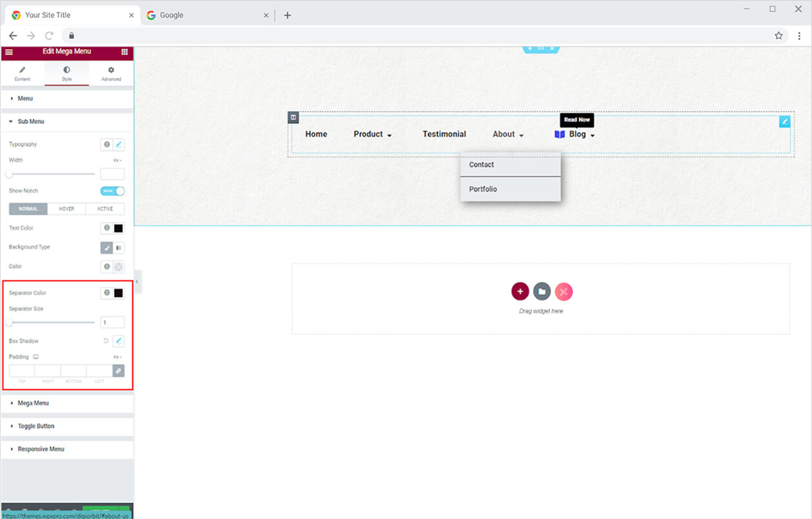Click the Padding link values icon
812x519 pixels.
(x=118, y=371)
